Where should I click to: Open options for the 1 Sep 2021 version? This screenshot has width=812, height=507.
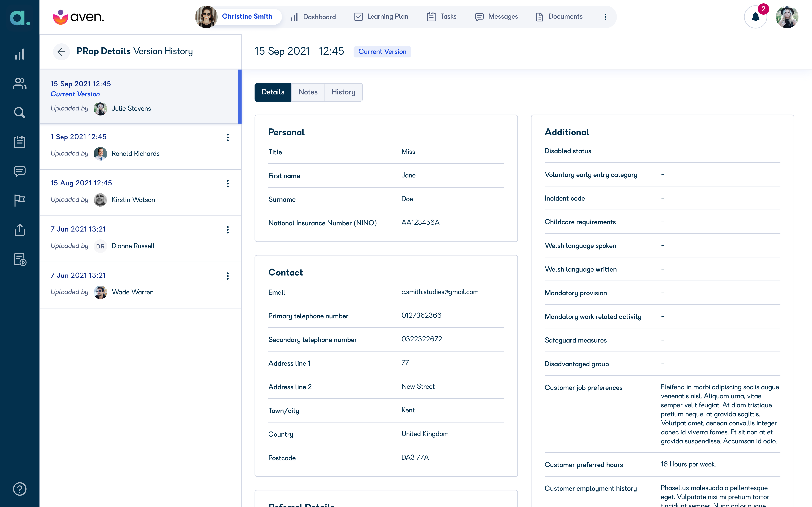click(x=228, y=137)
